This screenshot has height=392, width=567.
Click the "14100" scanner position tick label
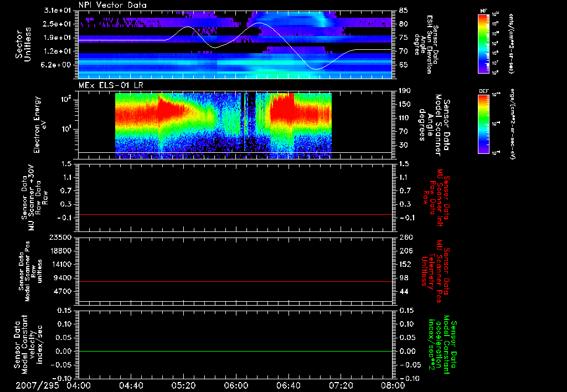pos(60,264)
